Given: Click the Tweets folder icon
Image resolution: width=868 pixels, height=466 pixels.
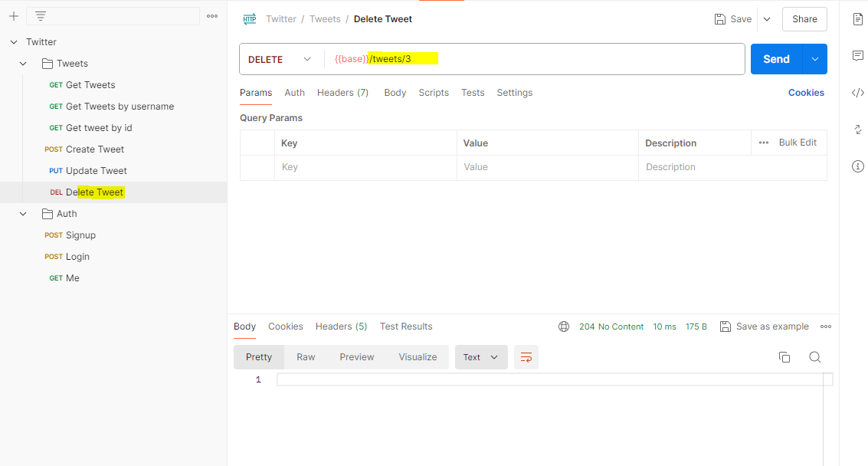Looking at the screenshot, I should coord(47,64).
